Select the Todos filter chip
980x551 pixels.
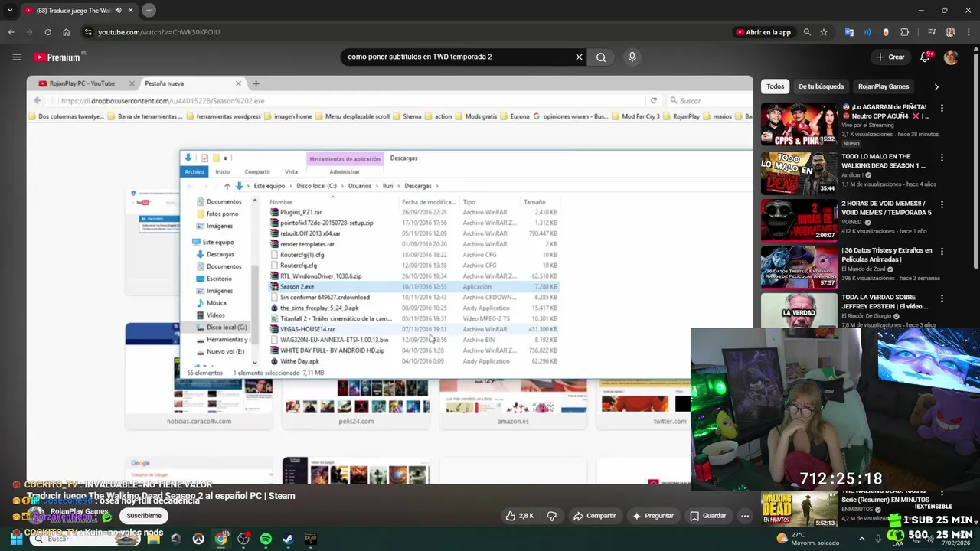pyautogui.click(x=776, y=86)
